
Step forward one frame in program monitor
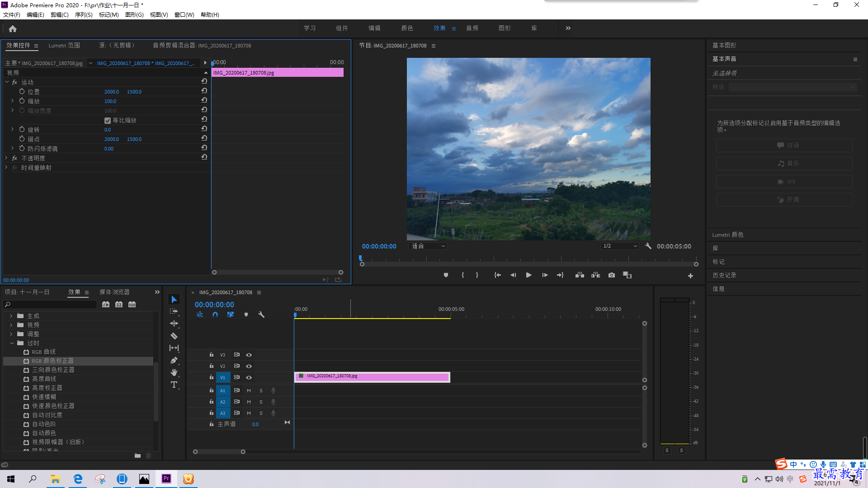[545, 275]
